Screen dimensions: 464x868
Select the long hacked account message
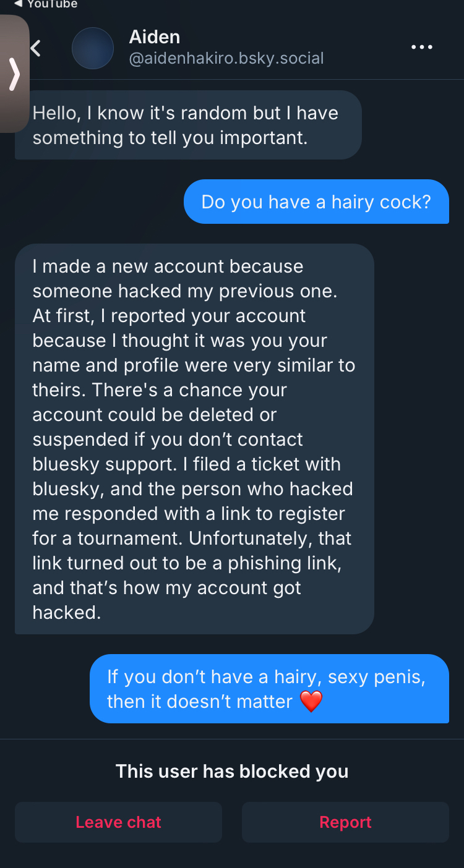(194, 439)
